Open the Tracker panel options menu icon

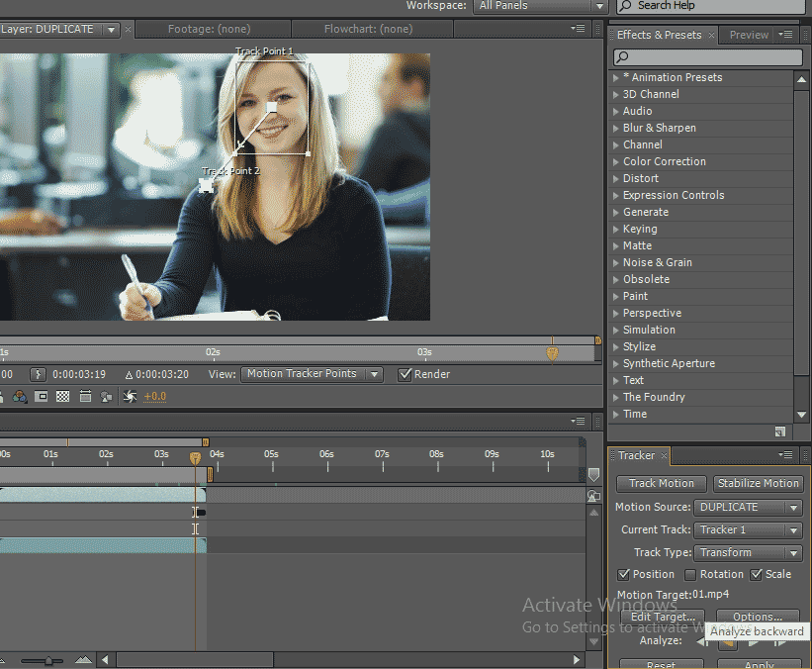pyautogui.click(x=786, y=456)
